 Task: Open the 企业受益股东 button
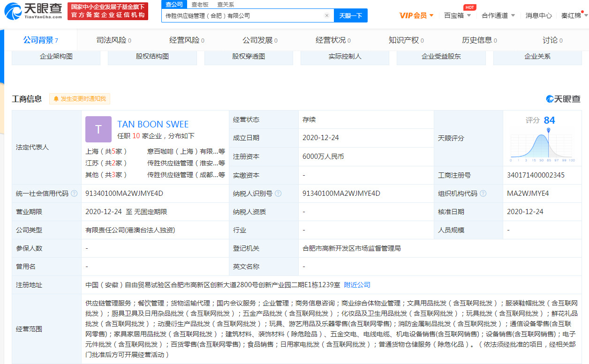[x=441, y=57]
